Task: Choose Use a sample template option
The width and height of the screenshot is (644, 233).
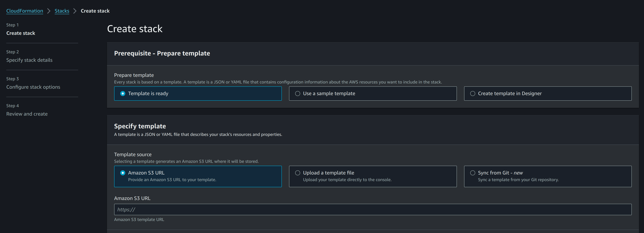Action: 297,93
